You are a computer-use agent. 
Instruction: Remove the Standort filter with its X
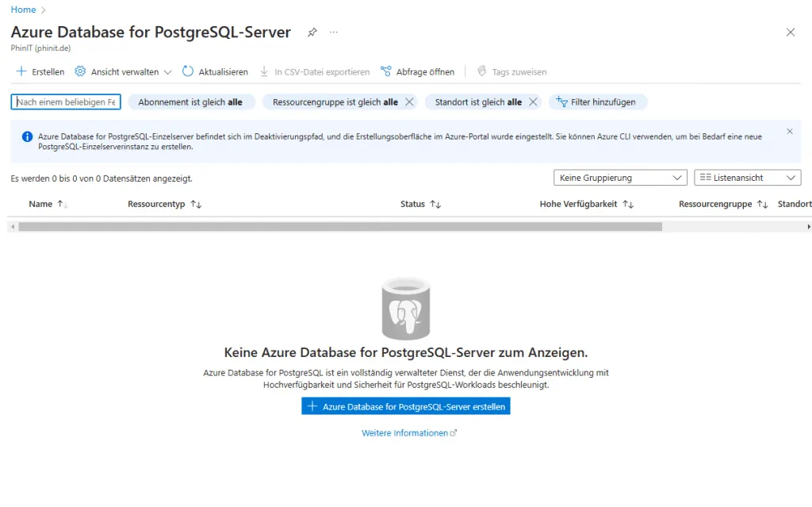tap(533, 102)
